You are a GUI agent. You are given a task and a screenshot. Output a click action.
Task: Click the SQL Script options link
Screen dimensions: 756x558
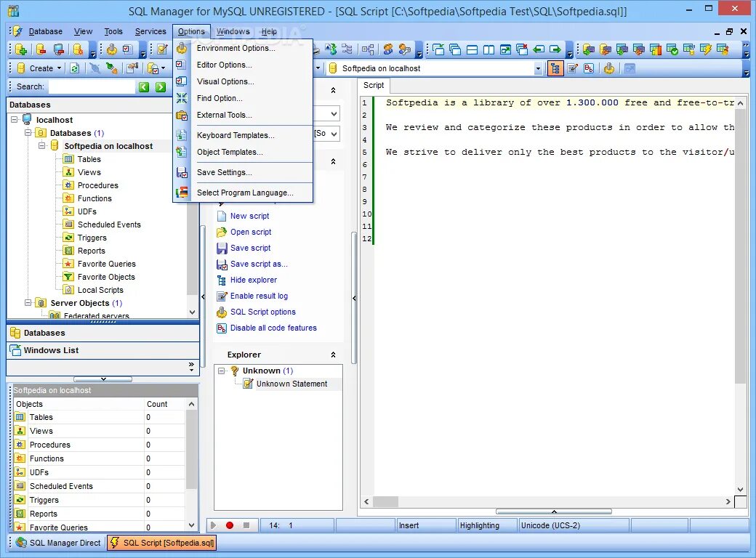point(262,312)
